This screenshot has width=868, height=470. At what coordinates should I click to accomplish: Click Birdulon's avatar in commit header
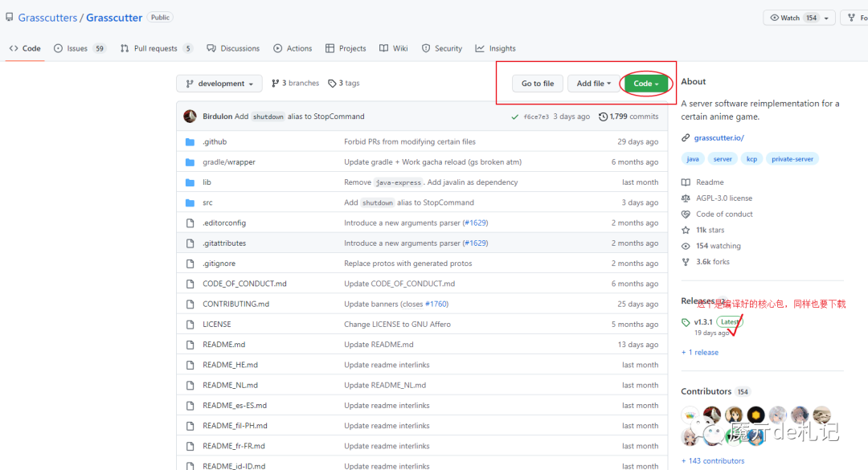[190, 116]
